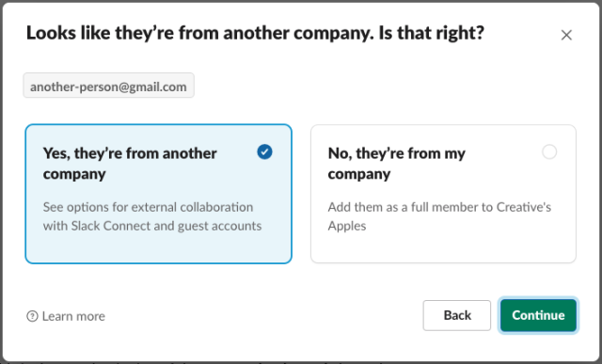The height and width of the screenshot is (364, 602).
Task: Click the "Is that right?" part of heading
Action: coord(431,33)
